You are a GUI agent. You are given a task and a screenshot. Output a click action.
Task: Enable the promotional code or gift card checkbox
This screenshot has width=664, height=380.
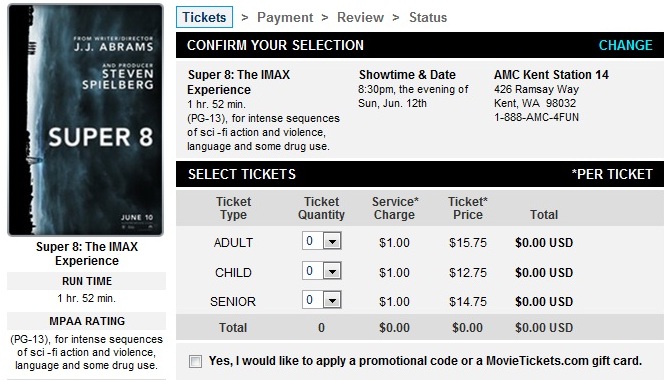195,361
